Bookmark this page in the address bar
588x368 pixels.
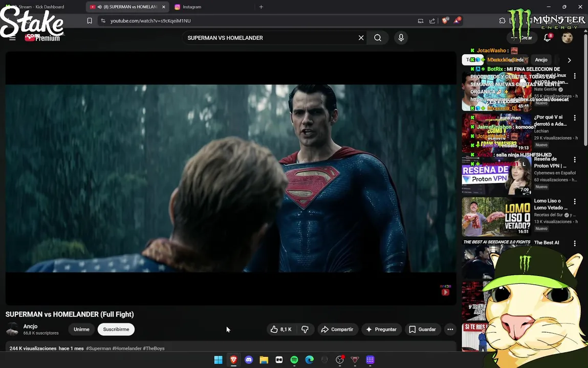(90, 21)
